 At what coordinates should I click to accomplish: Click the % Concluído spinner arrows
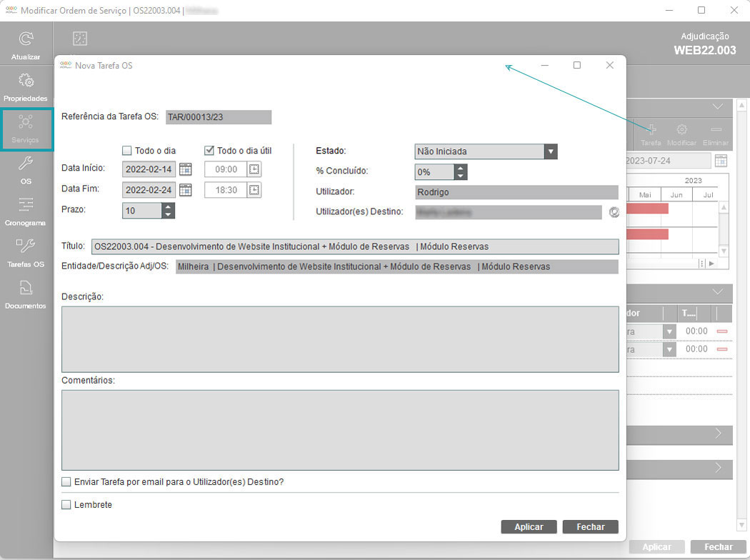coord(461,172)
